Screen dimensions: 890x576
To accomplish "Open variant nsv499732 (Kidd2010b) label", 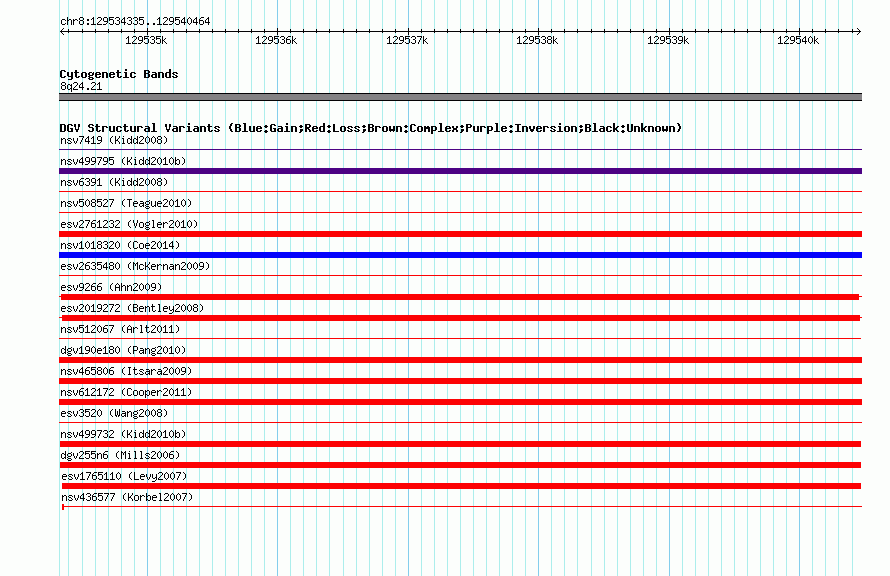I will tap(123, 434).
